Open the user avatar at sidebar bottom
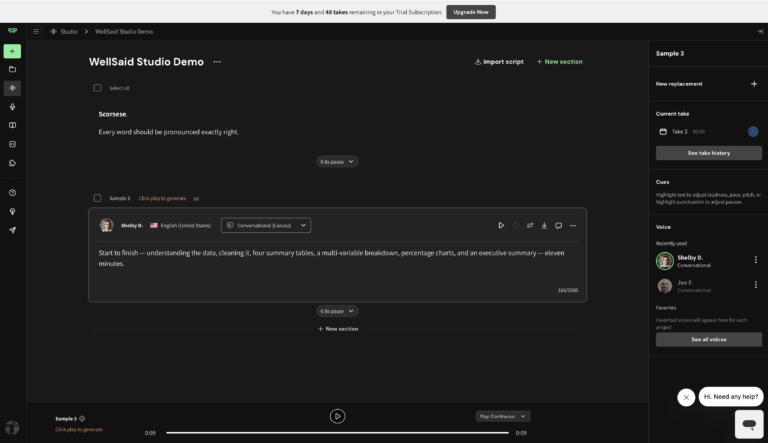 (12, 428)
